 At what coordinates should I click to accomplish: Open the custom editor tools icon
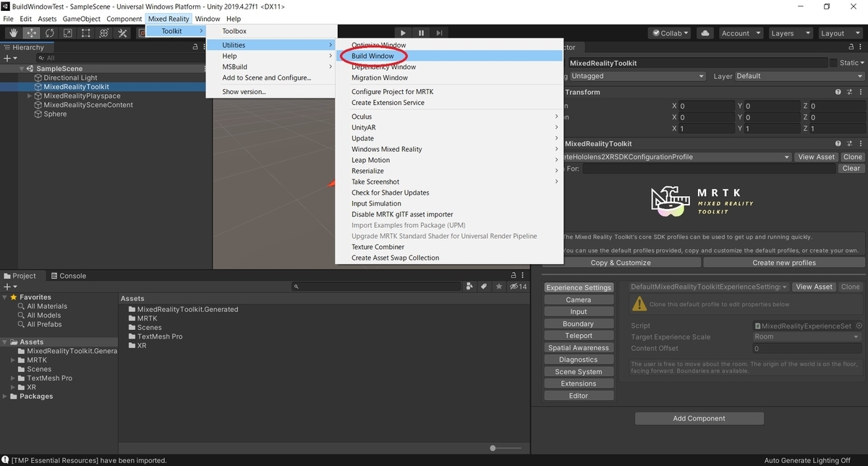pyautogui.click(x=123, y=33)
